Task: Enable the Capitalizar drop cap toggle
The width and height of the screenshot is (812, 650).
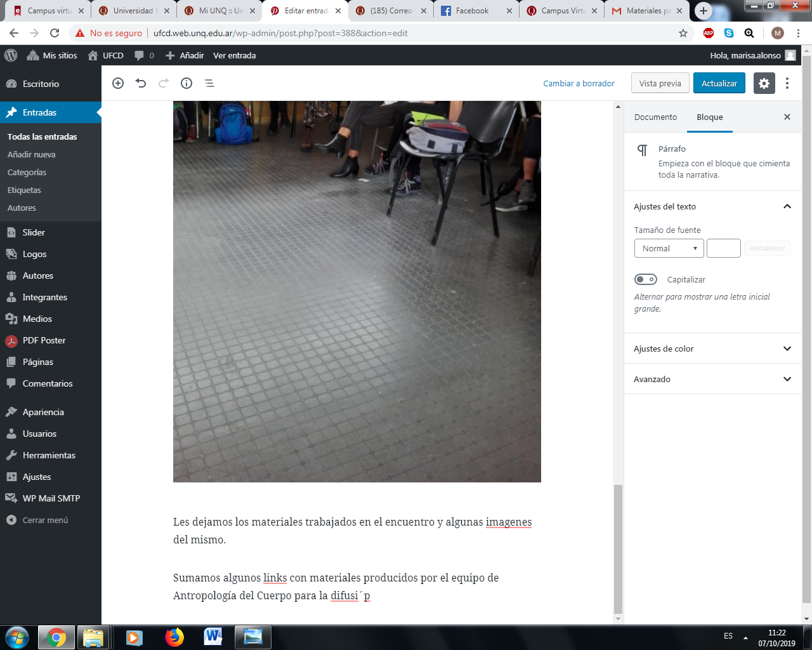Action: coord(646,279)
